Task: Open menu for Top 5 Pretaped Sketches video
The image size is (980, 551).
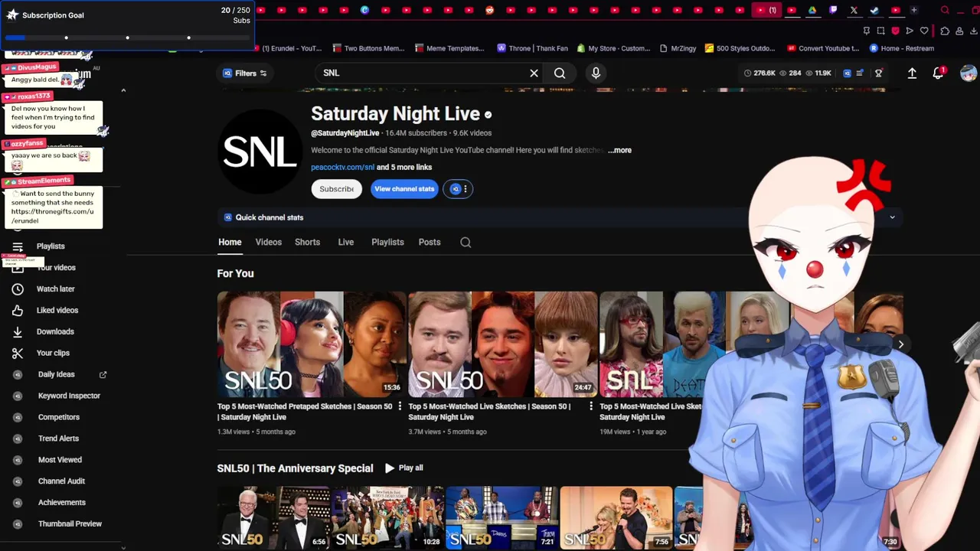Action: click(400, 407)
